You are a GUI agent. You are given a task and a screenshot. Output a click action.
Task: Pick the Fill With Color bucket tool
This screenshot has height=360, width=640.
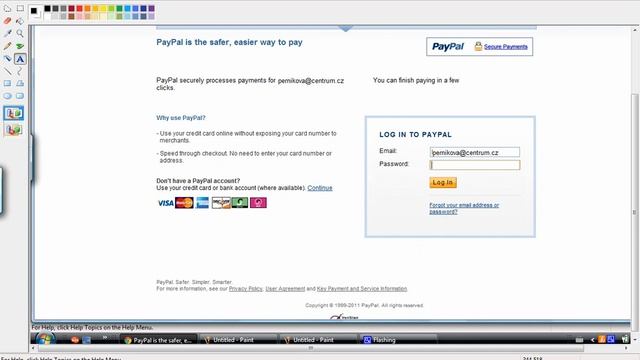point(20,21)
